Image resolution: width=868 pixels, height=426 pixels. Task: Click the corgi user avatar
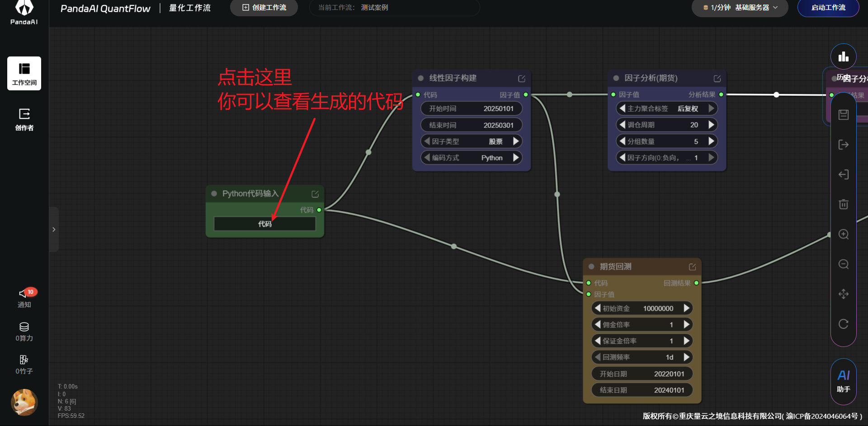(x=24, y=402)
